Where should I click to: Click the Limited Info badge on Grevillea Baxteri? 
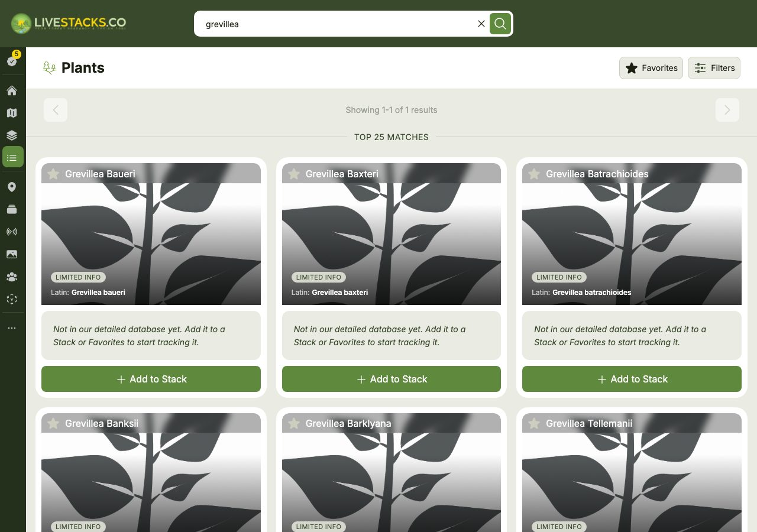[x=319, y=277]
